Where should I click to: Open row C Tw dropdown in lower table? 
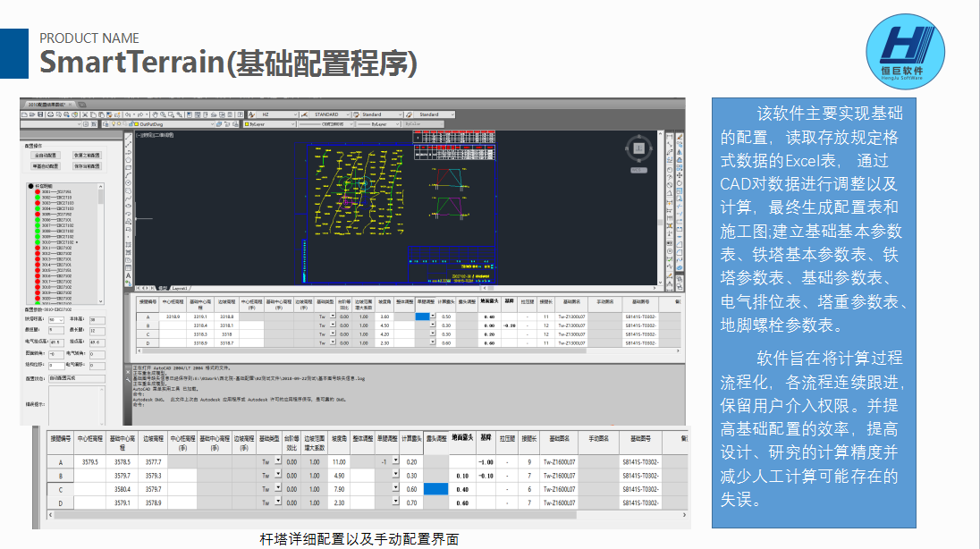coord(278,488)
